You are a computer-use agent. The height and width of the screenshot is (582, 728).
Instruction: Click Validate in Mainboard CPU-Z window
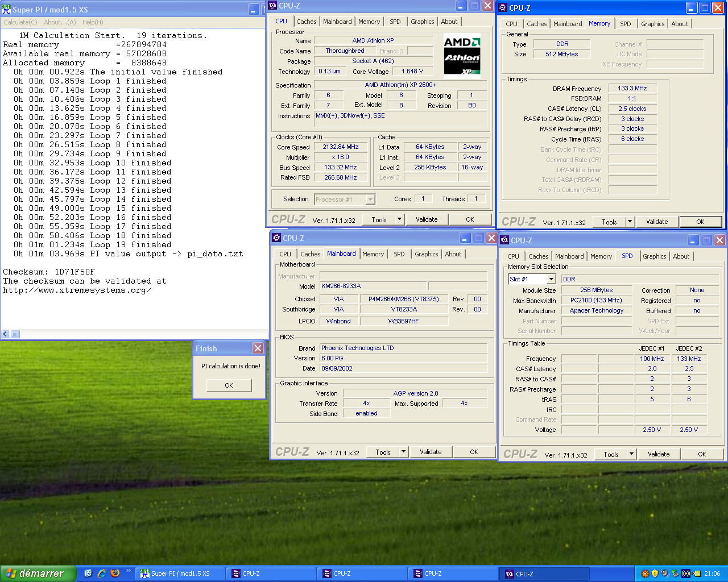pyautogui.click(x=431, y=452)
